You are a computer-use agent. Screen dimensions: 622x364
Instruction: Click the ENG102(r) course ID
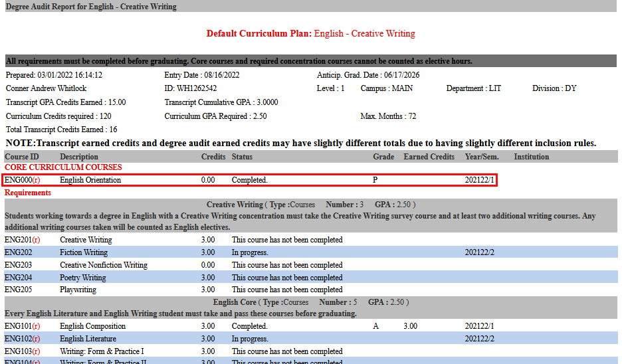click(22, 339)
